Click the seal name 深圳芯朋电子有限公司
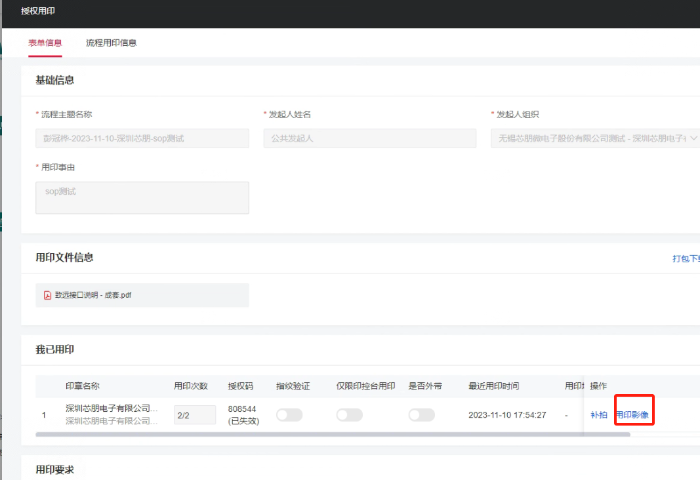Screen dimensions: 700x480 [111, 408]
